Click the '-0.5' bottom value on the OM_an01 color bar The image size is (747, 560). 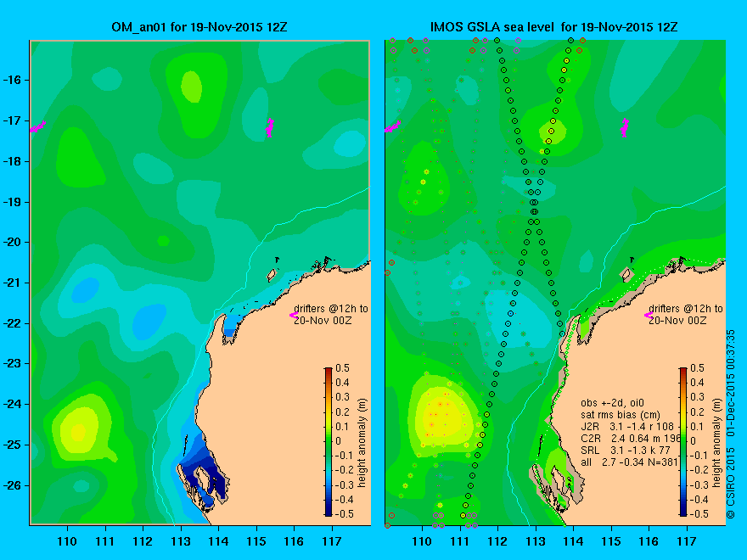coord(344,514)
